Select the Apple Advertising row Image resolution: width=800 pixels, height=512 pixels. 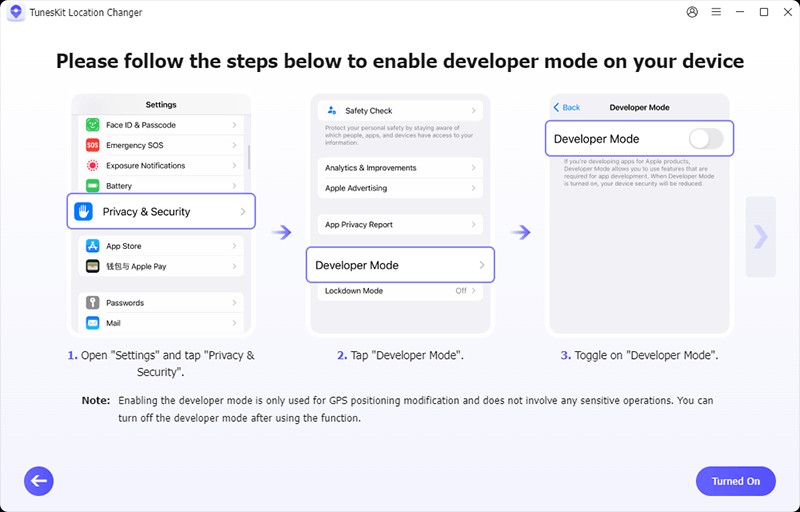tap(400, 188)
